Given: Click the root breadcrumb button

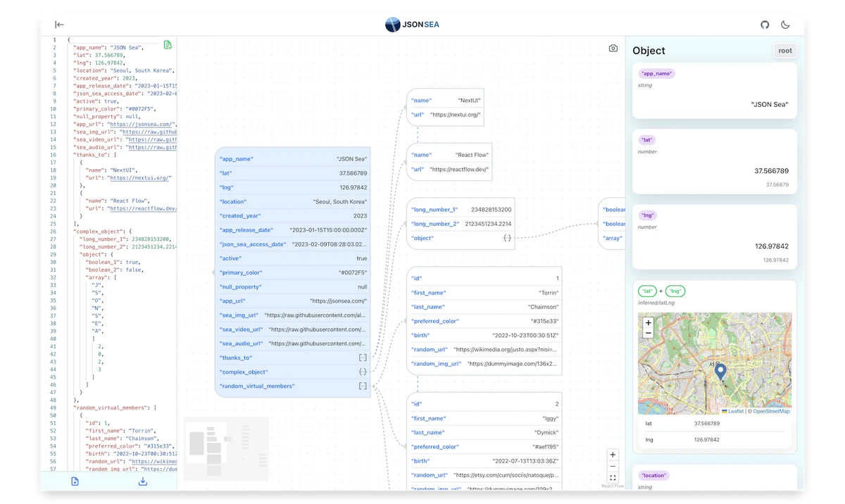Looking at the screenshot, I should click(x=785, y=51).
